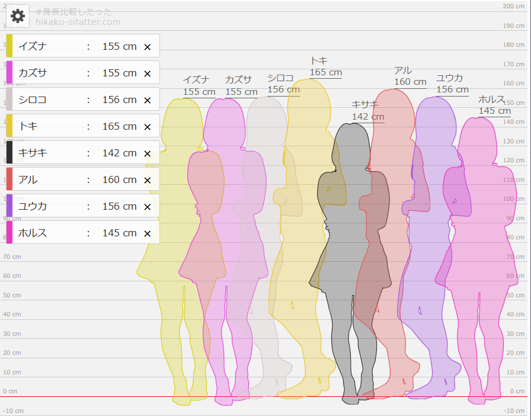The height and width of the screenshot is (420, 531).
Task: Open the hikaku-sitatter.com link
Action: tap(78, 22)
